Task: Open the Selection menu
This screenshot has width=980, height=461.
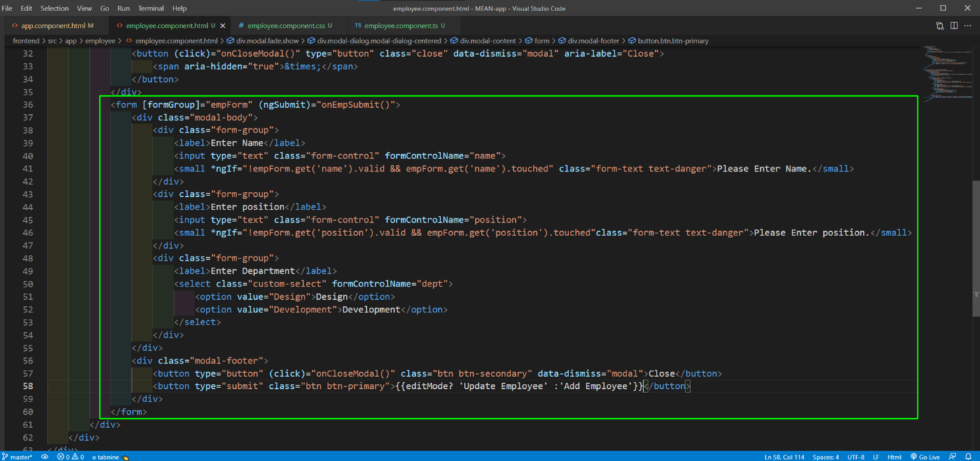Action: [x=55, y=8]
